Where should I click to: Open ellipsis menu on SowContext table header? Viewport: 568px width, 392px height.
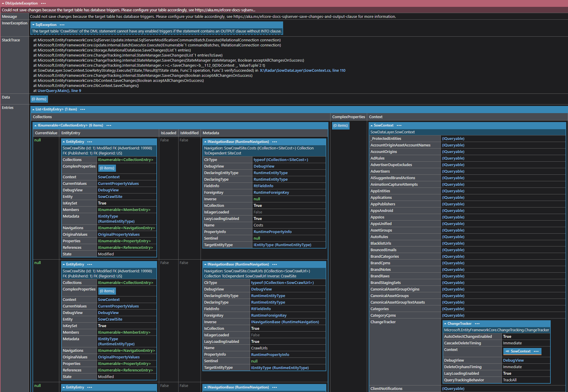[399, 125]
